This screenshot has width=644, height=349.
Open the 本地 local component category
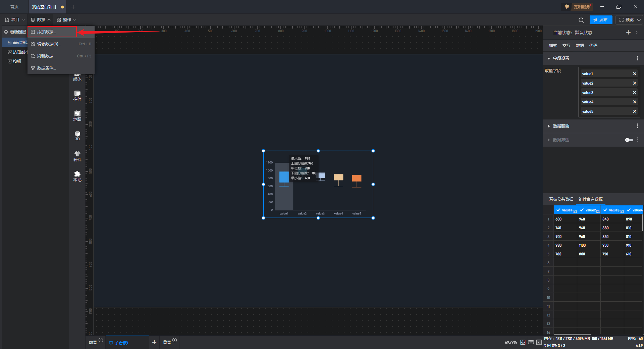(77, 176)
